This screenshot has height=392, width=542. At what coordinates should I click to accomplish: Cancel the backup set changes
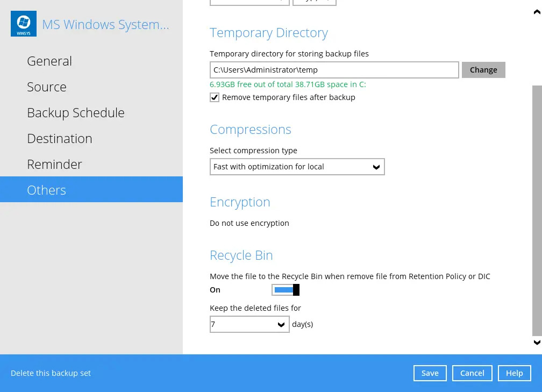[472, 373]
